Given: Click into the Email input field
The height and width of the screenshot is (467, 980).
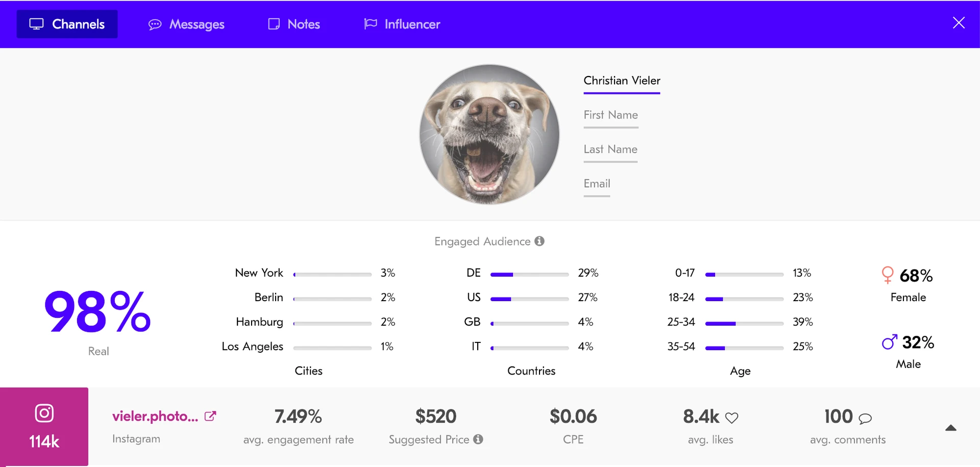Looking at the screenshot, I should point(597,184).
